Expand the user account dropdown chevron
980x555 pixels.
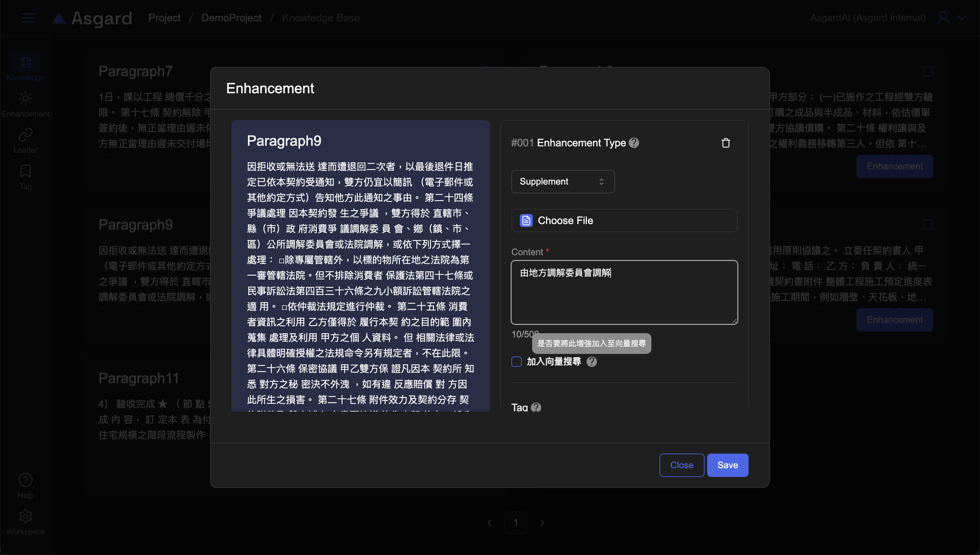coord(962,18)
